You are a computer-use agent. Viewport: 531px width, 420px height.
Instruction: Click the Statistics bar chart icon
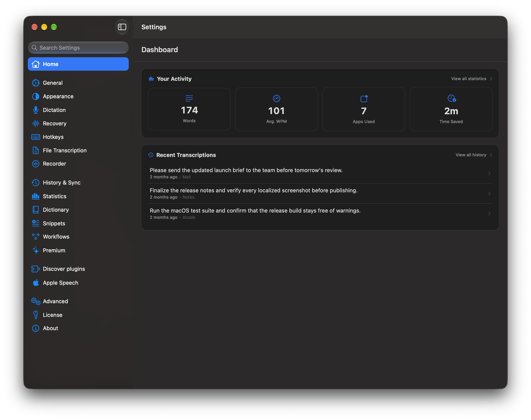pos(36,196)
